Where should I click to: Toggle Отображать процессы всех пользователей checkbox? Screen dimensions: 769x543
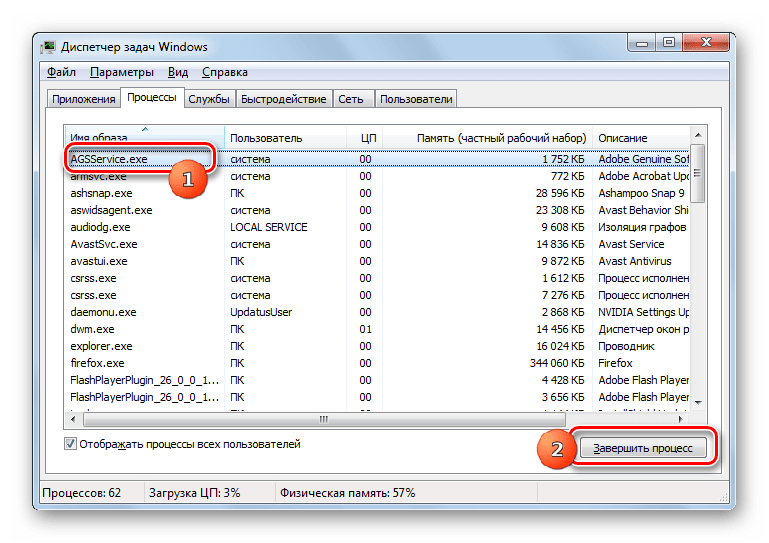[70, 444]
